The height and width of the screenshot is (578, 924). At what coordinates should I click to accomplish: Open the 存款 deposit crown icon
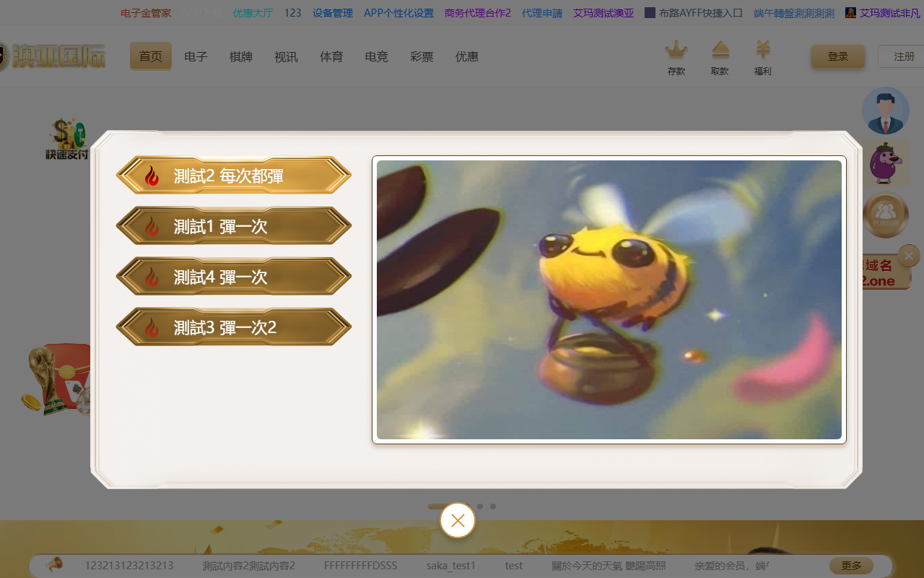pyautogui.click(x=676, y=58)
